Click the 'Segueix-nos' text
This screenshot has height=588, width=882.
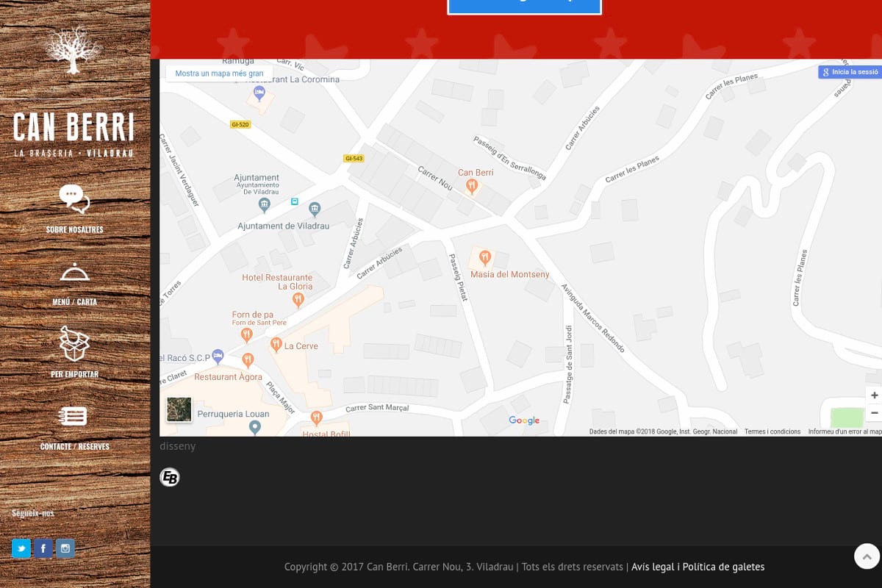(x=33, y=513)
